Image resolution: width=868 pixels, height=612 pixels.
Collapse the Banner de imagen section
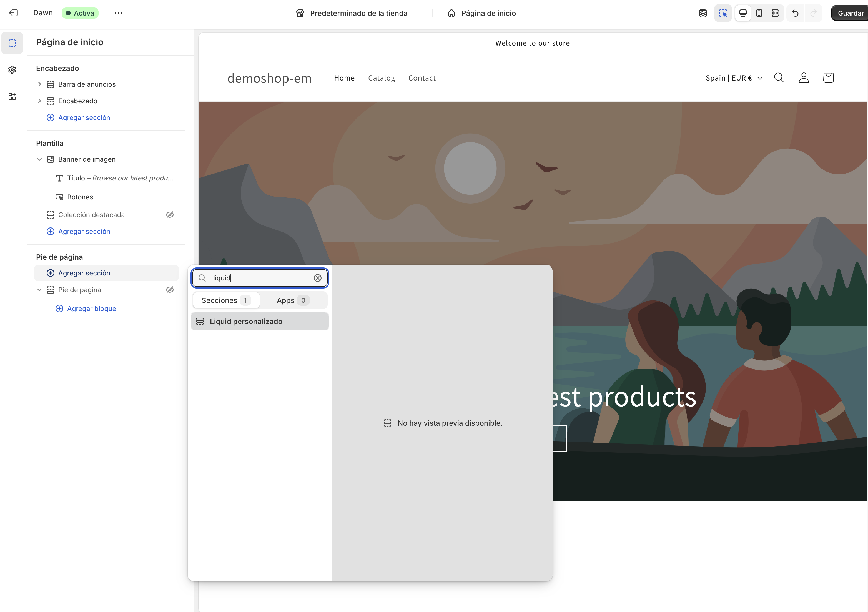39,159
